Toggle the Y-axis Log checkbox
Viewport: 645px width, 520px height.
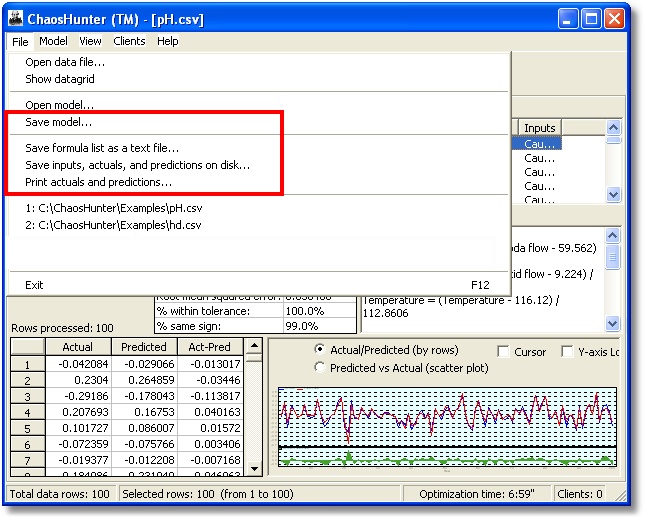tap(567, 352)
